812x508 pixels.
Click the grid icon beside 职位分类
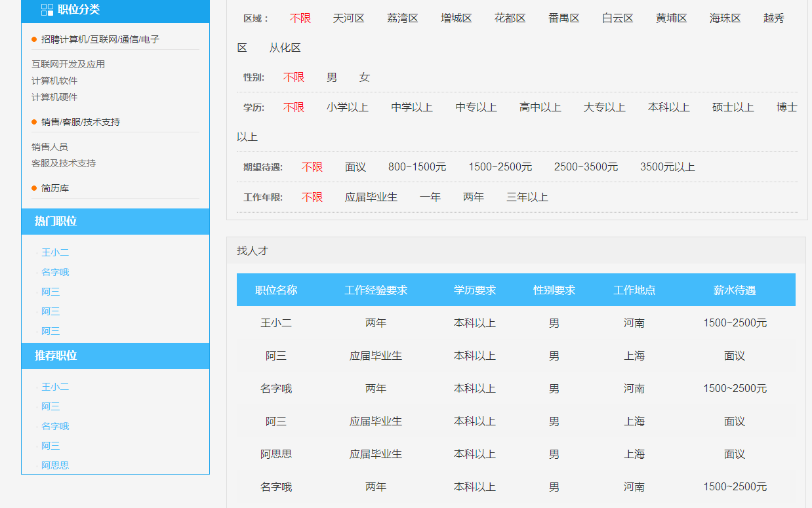(47, 9)
